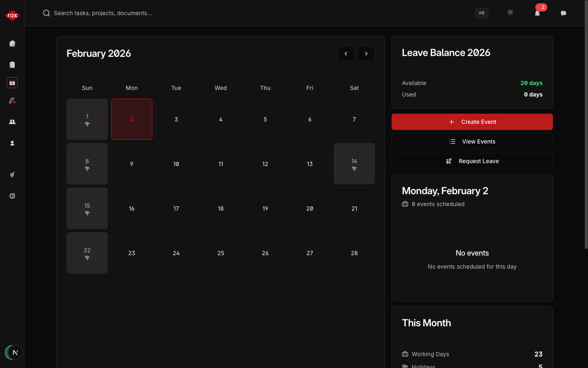Viewport: 588px width, 368px height.
Task: Open the user avatar at sidebar bottom
Action: click(14, 352)
